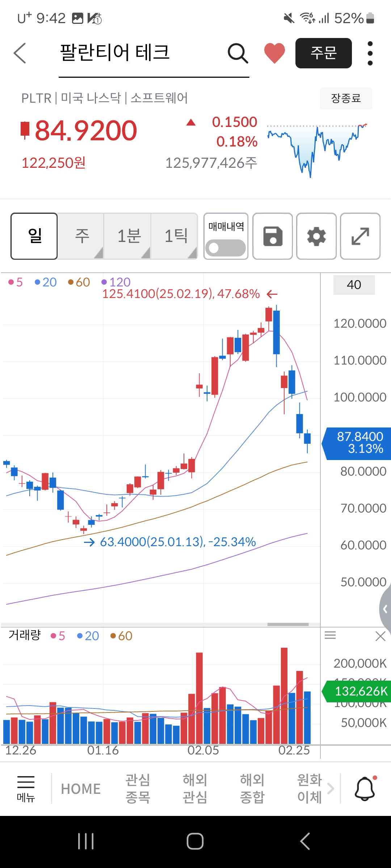
Task: Tap the 63.4000 low price annotation
Action: (x=178, y=542)
